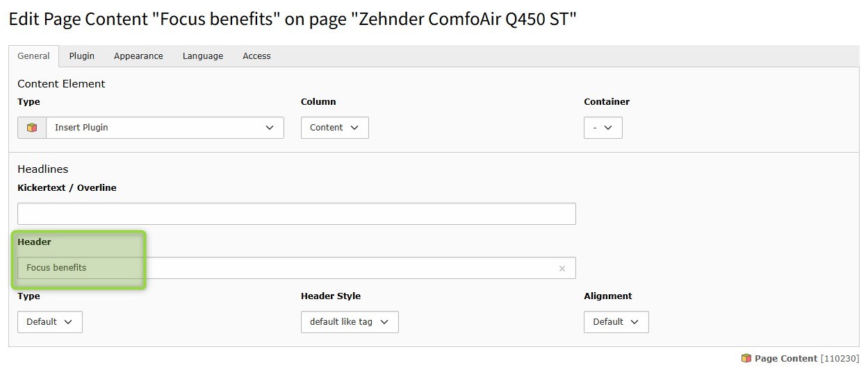
Task: Click into the Kickertext / Overline field
Action: [x=296, y=214]
